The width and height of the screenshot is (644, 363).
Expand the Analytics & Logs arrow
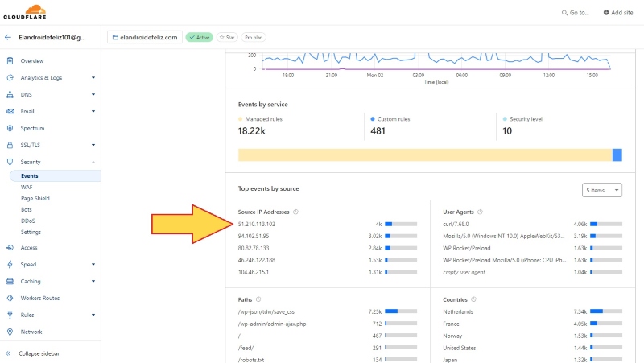coord(93,77)
